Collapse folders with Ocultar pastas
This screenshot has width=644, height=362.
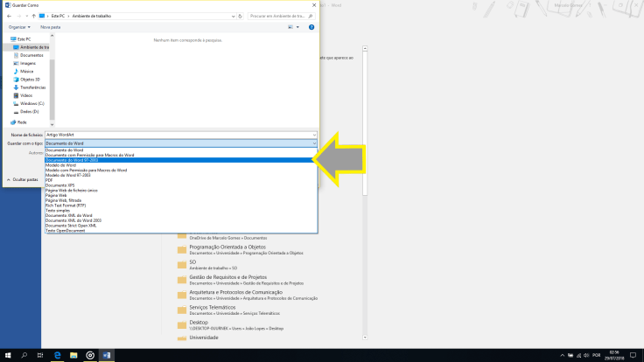[23, 179]
